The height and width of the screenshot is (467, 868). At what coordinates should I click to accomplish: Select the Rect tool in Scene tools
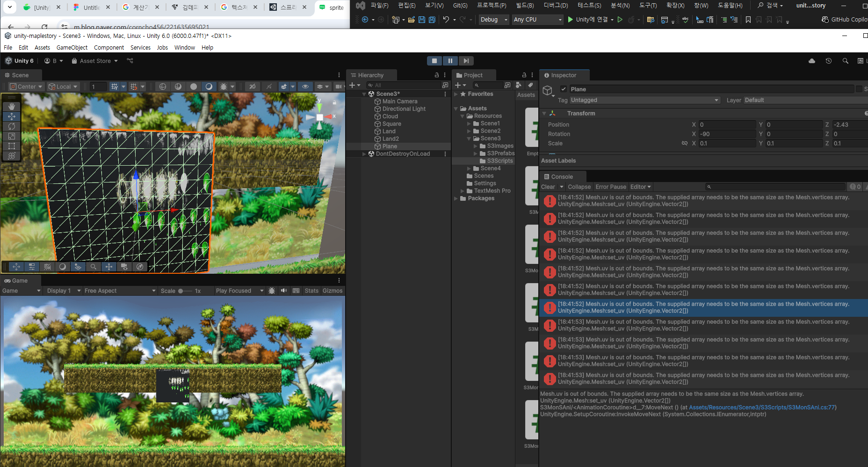[12, 146]
